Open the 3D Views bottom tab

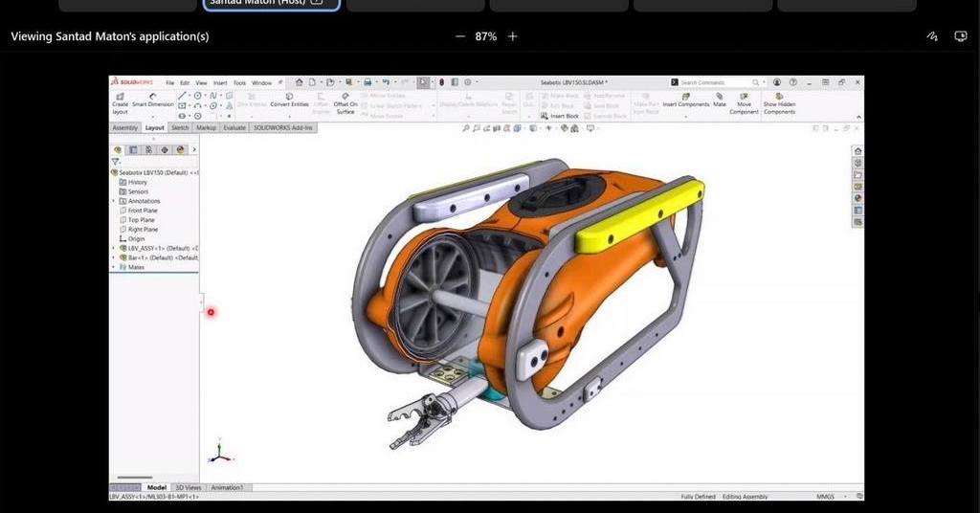(x=187, y=487)
